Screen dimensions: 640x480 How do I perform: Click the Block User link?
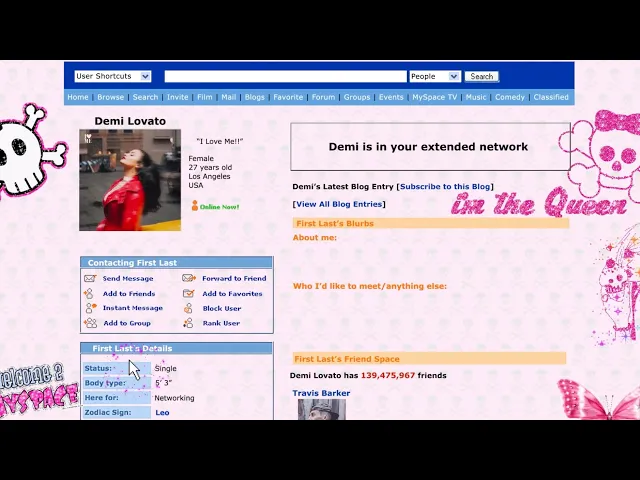(222, 308)
